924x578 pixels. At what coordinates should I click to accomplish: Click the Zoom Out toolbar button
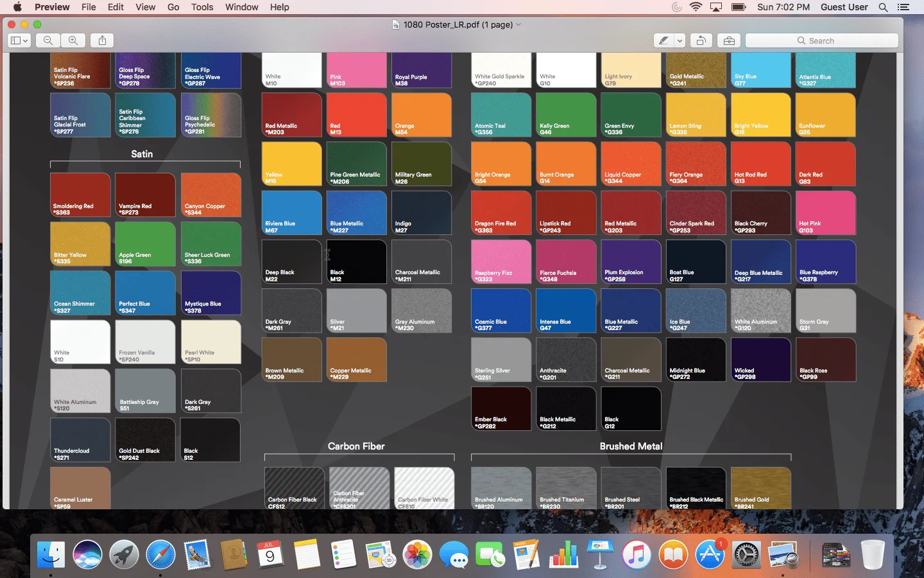(48, 40)
